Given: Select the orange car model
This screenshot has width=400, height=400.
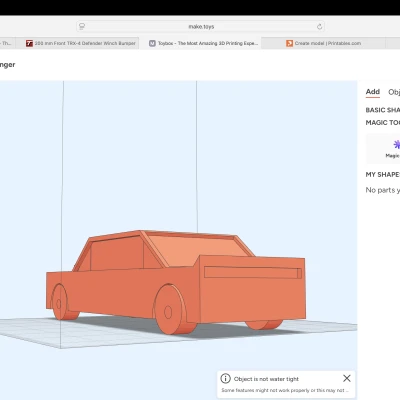Looking at the screenshot, I should (x=176, y=282).
